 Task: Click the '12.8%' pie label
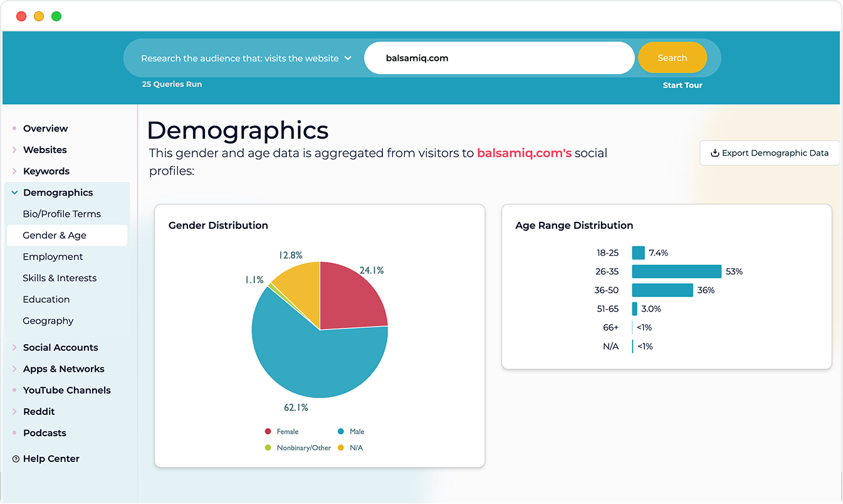point(290,255)
